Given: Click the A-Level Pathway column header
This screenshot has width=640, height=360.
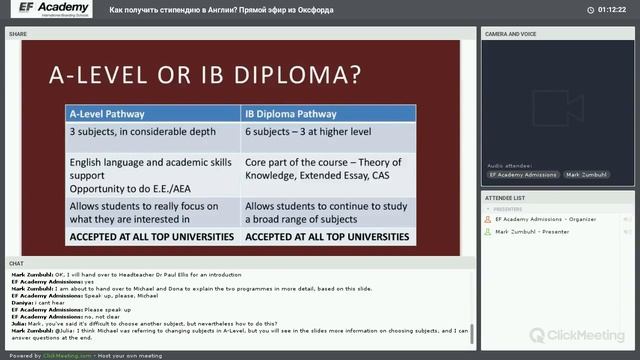Looking at the screenshot, I should 153,114.
